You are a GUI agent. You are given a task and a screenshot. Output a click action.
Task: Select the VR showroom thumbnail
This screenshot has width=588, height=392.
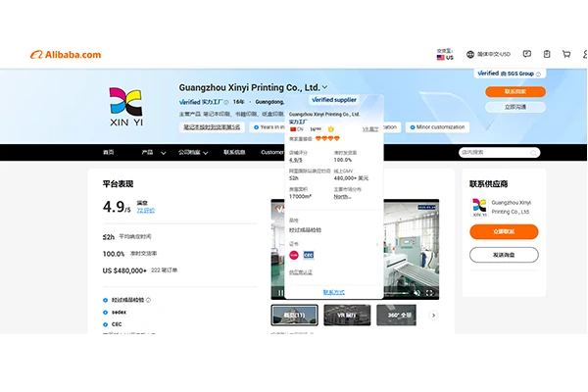(x=347, y=316)
